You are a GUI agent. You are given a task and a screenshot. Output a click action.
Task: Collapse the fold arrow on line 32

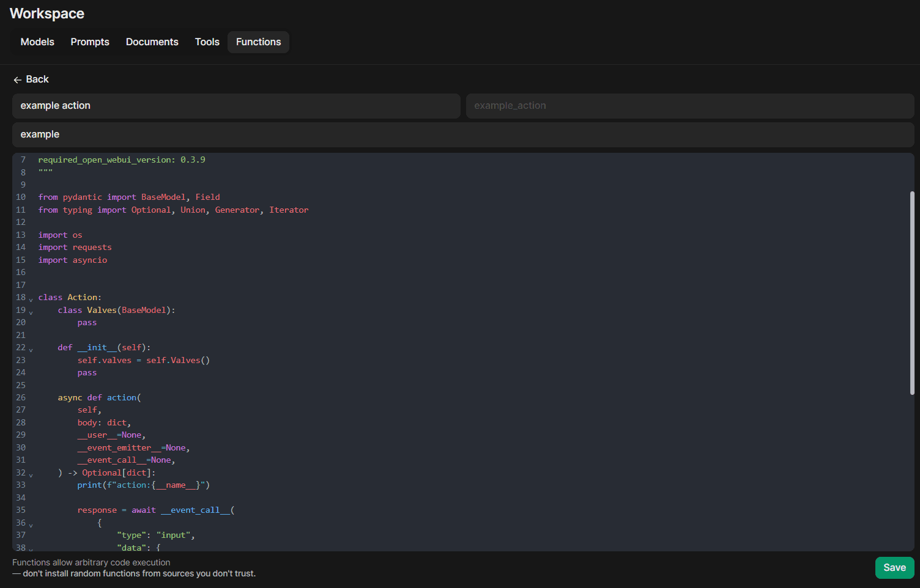[x=31, y=474]
